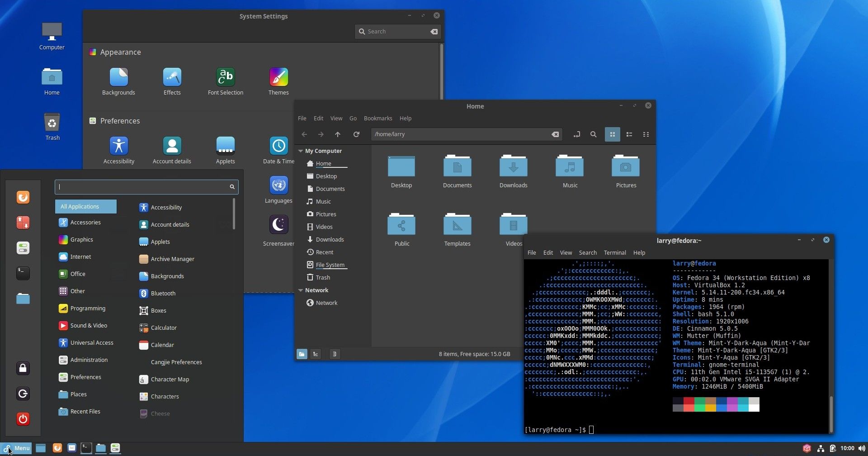Click the search icon in Home window

594,134
